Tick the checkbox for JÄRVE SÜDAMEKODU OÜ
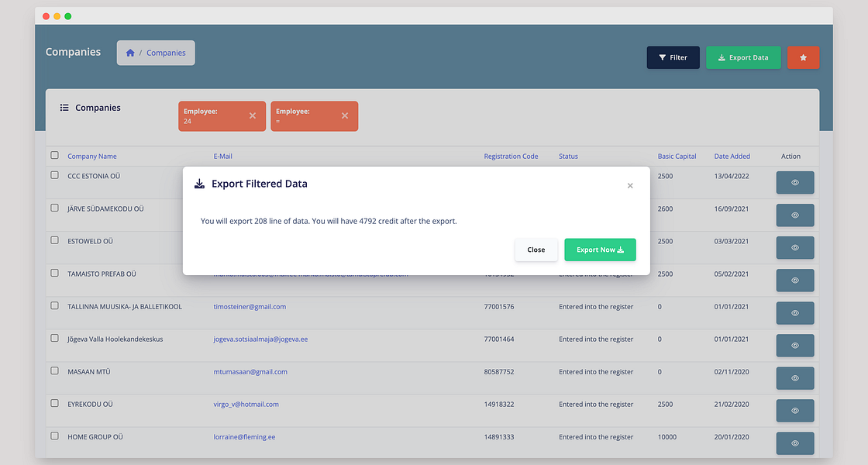 54,208
